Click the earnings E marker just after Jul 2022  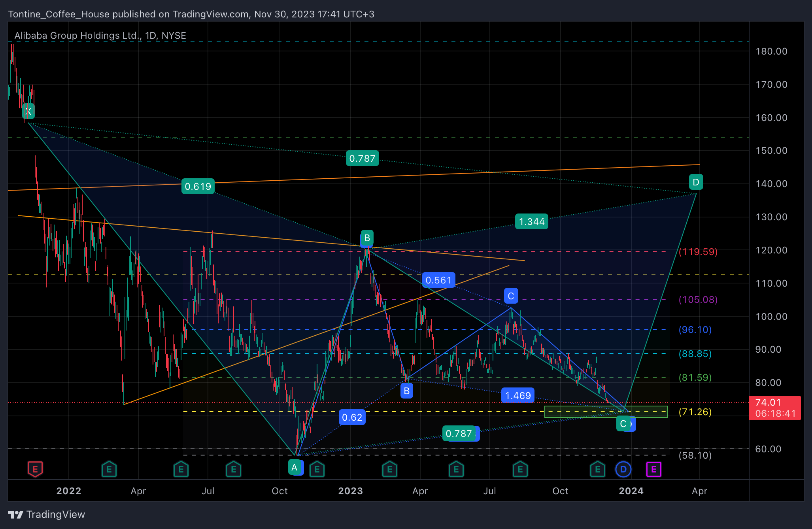(x=234, y=469)
